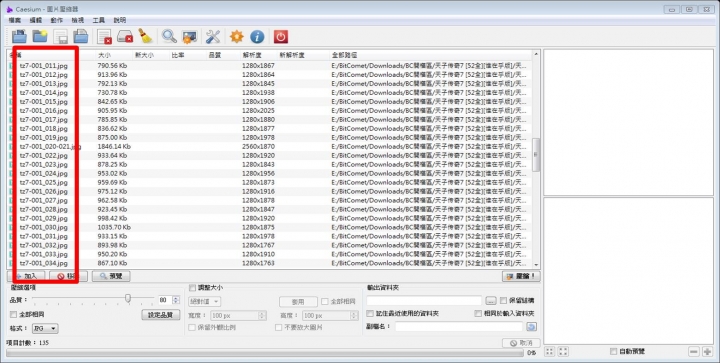Image resolution: width=720 pixels, height=363 pixels.
Task: Toggle the 保留結構 checkbox
Action: tap(503, 300)
